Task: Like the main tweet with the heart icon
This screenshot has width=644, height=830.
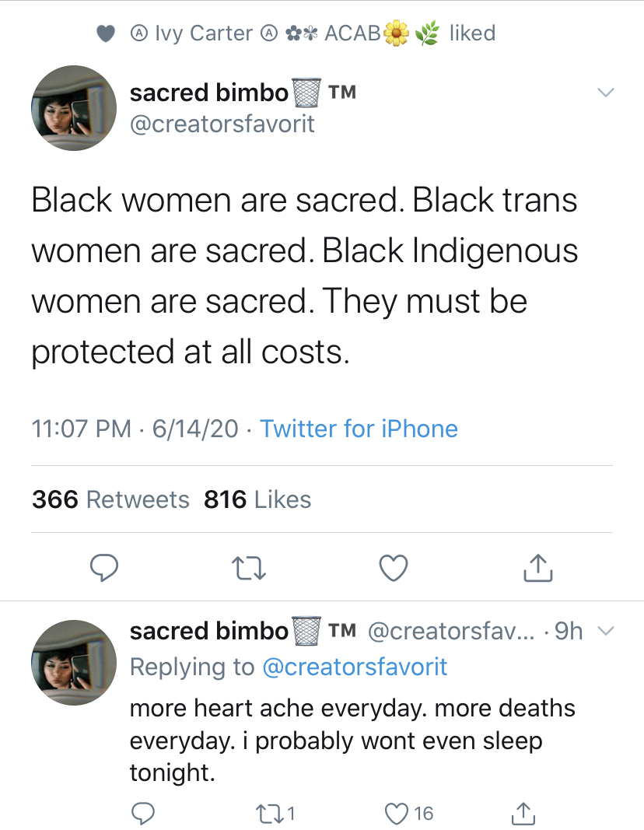Action: click(x=394, y=568)
